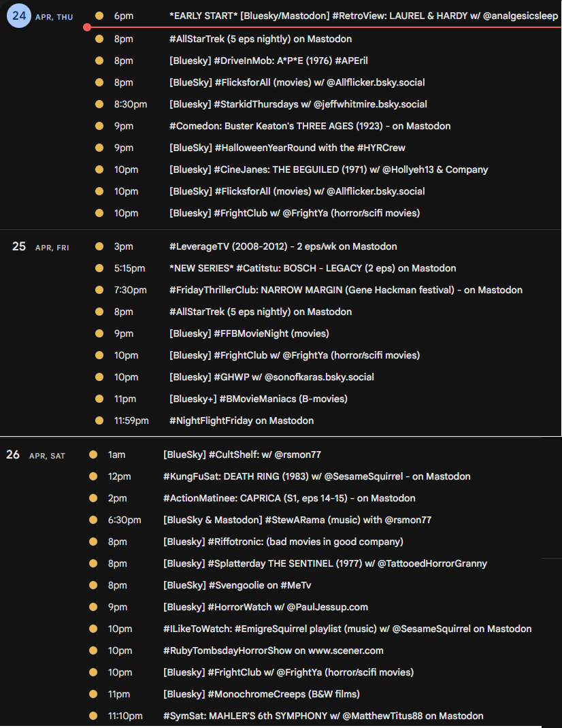The width and height of the screenshot is (562, 728).
Task: Open the #FFBMovieNight (movies) event
Action: tap(249, 334)
